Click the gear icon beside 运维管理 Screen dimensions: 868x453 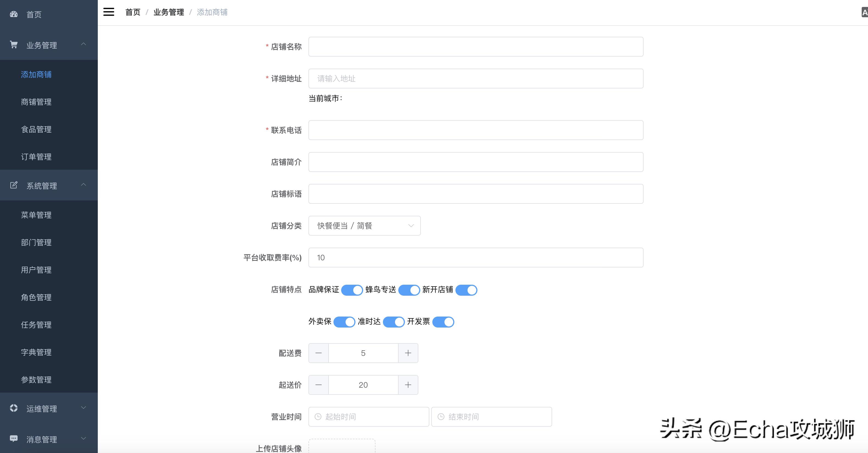13,408
